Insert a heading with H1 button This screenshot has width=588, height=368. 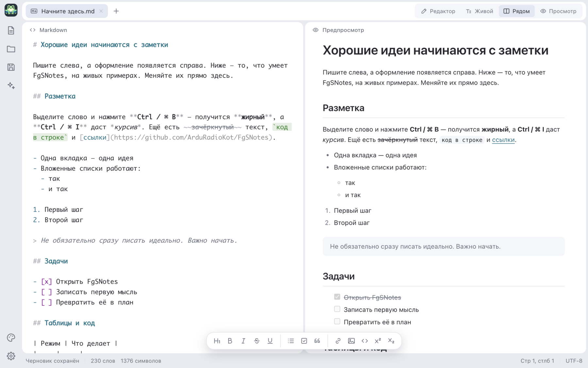click(217, 341)
